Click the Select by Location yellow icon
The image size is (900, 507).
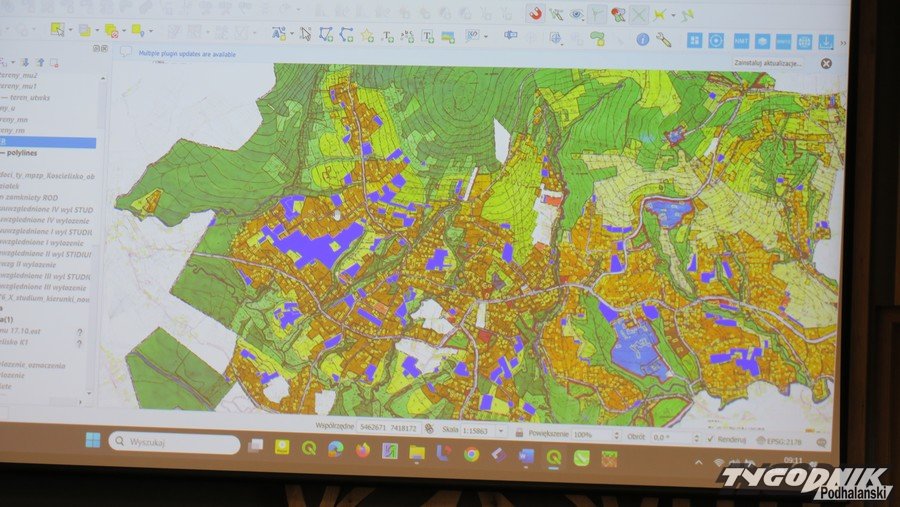(138, 30)
